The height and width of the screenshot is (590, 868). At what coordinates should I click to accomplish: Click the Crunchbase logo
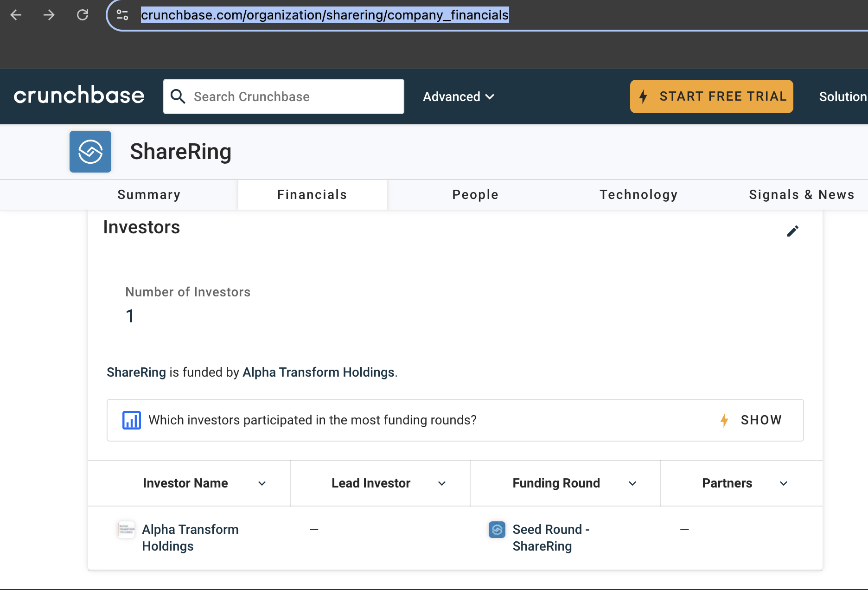[79, 95]
